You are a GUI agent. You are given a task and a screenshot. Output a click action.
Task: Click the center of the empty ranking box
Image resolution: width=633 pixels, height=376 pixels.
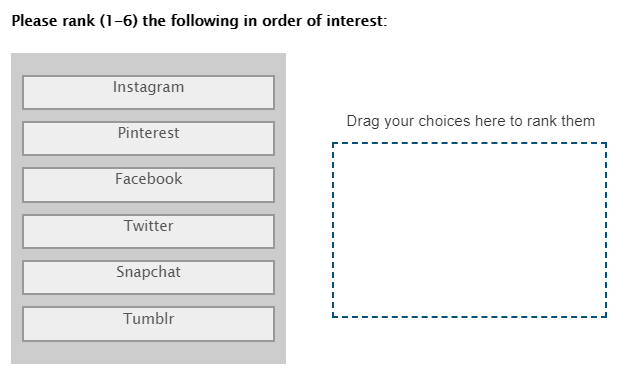tap(469, 230)
